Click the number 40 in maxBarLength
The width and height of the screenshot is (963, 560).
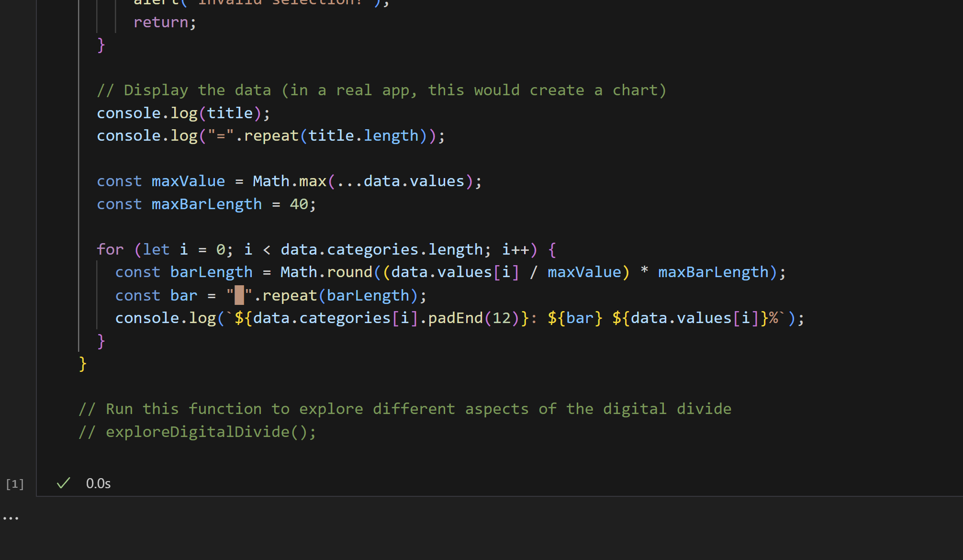point(299,204)
